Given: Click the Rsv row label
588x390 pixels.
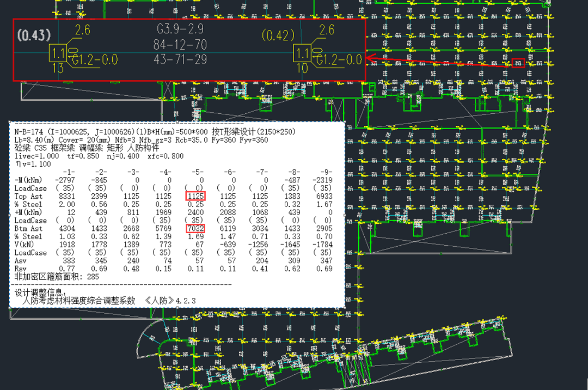Looking at the screenshot, I should click(21, 269).
